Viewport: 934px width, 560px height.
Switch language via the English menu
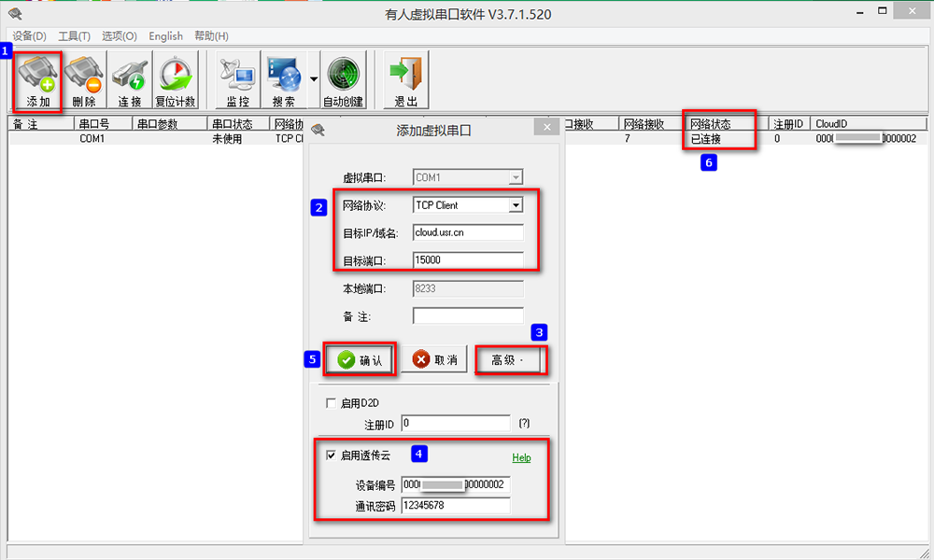(165, 36)
